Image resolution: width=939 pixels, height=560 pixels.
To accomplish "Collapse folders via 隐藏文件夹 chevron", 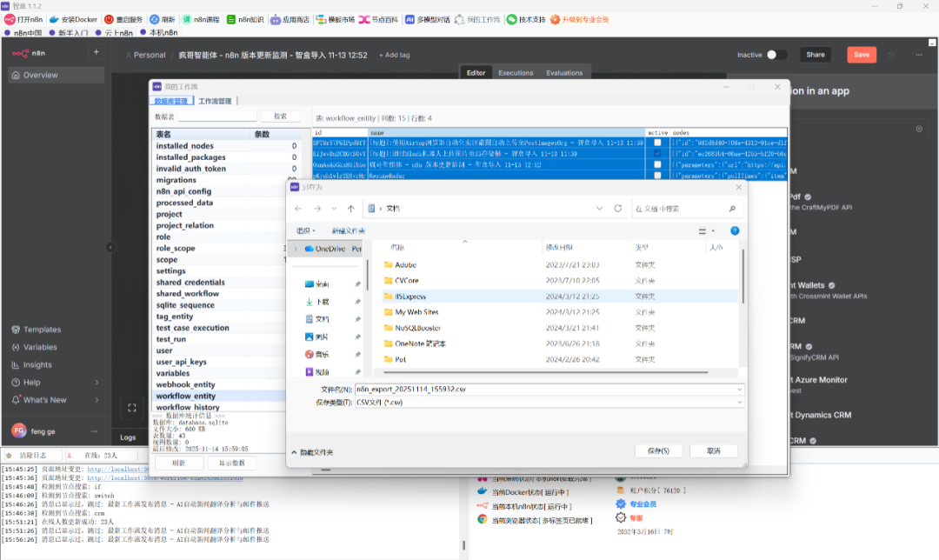I will tap(294, 452).
